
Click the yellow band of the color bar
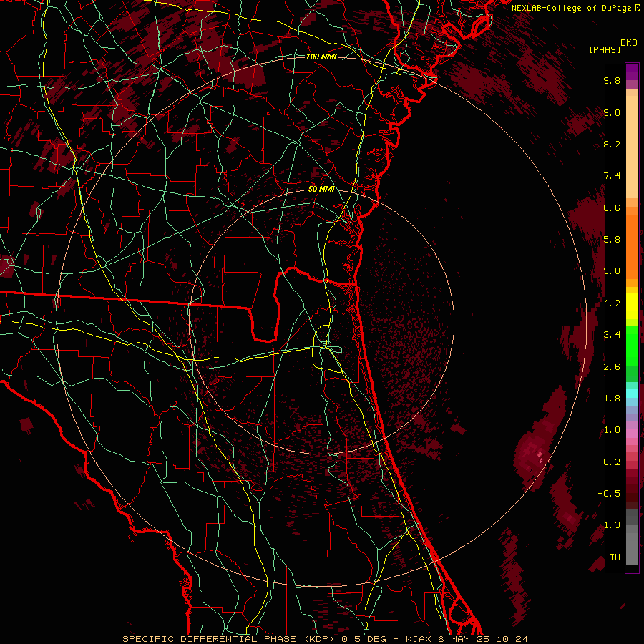632,306
